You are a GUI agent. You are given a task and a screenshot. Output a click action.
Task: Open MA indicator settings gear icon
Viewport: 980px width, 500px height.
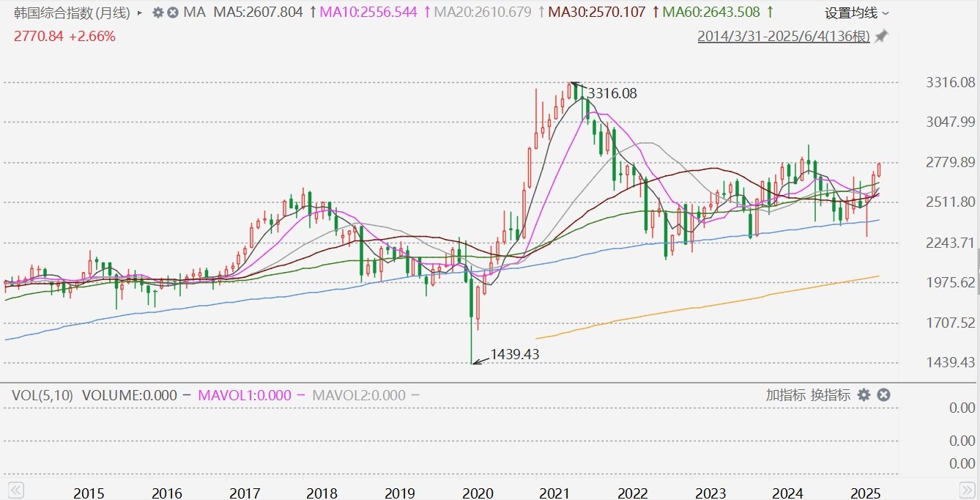point(158,12)
